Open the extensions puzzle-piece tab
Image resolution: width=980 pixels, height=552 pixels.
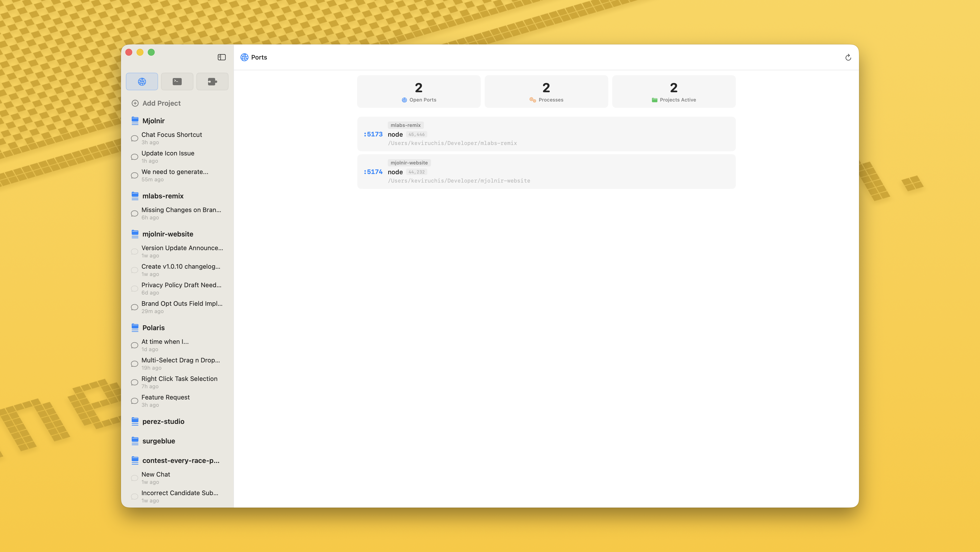pos(212,82)
